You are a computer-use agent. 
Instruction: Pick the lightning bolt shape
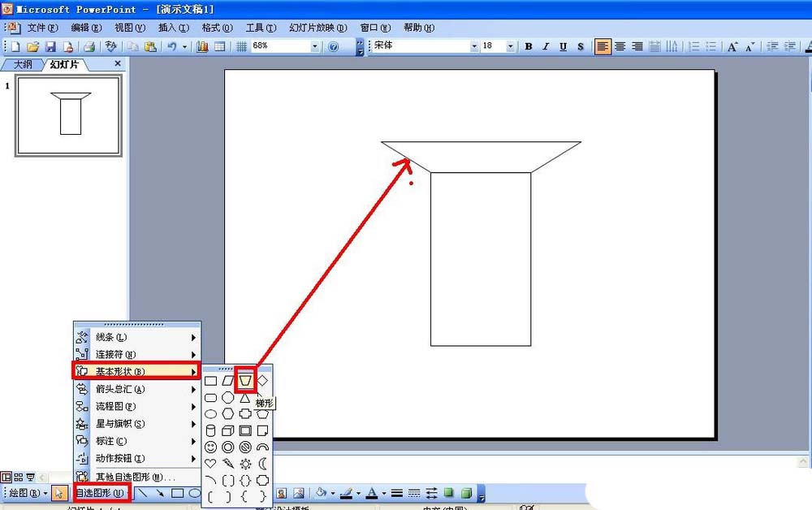(228, 464)
